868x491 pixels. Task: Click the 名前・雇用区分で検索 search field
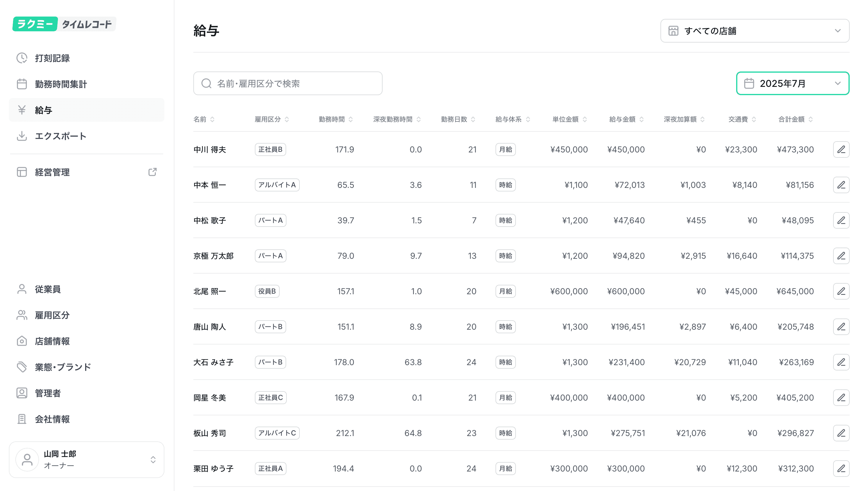tap(288, 83)
